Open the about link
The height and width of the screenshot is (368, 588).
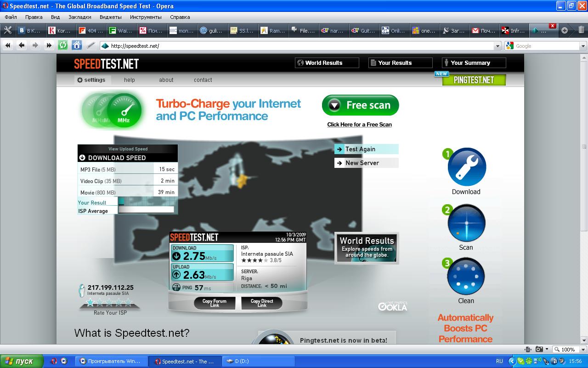[166, 80]
